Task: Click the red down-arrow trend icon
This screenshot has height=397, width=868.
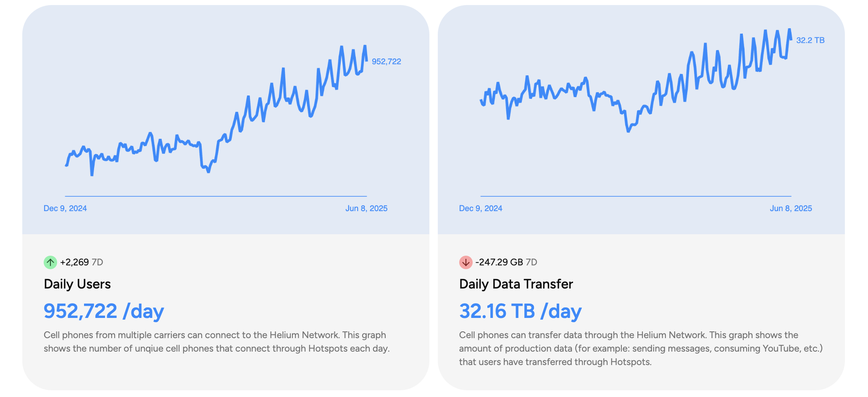Action: point(466,262)
